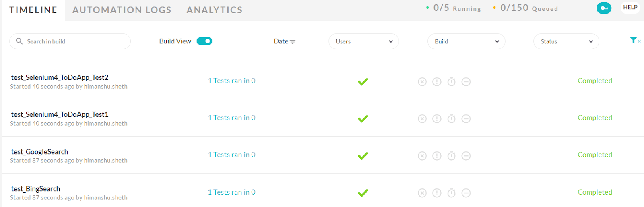Click the Search in build field
644x207 pixels.
74,41
